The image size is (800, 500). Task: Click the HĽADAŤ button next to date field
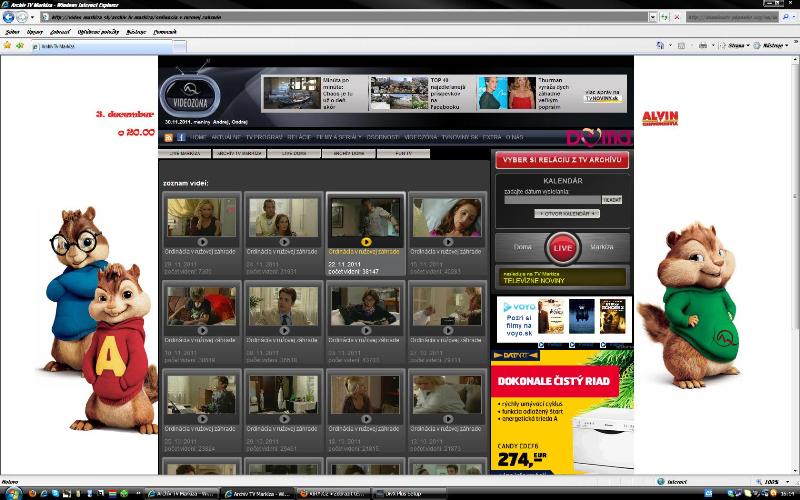pos(612,199)
